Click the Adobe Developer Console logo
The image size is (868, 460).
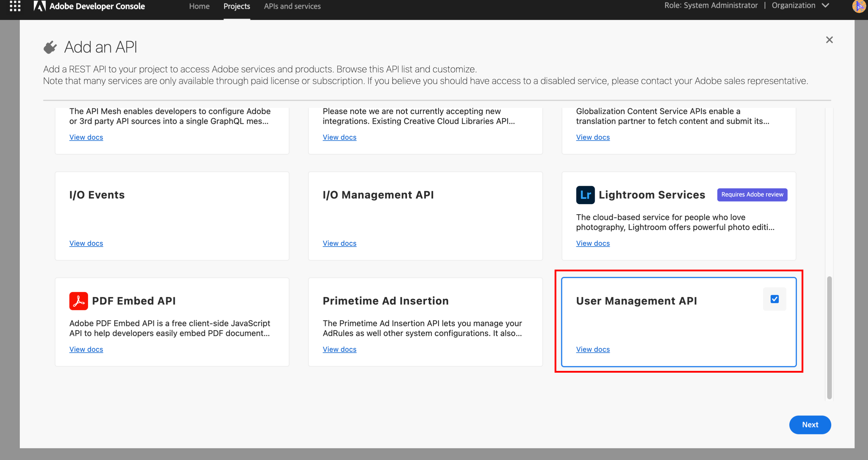point(89,6)
